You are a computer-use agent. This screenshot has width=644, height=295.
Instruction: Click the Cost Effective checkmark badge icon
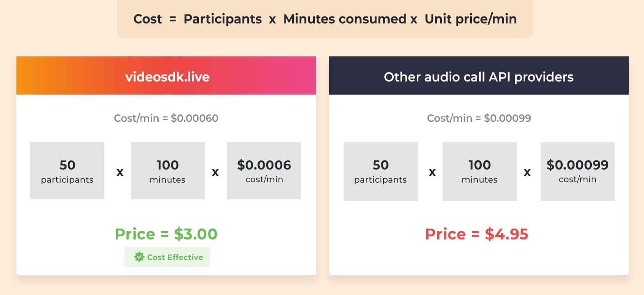139,257
